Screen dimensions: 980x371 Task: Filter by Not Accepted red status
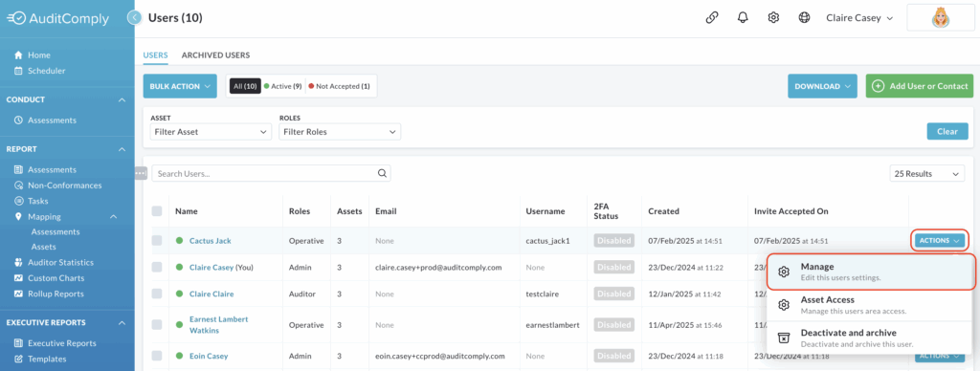341,86
